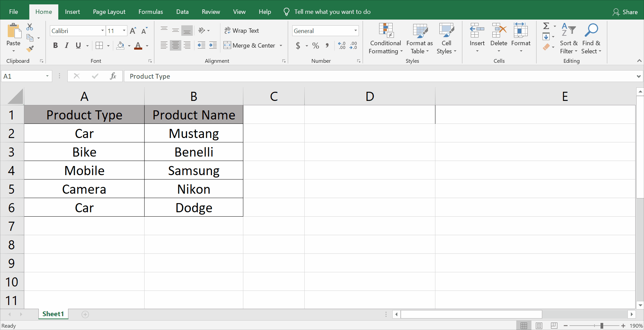Screen dimensions: 644x330
Task: Open the Number Format dropdown
Action: [355, 30]
